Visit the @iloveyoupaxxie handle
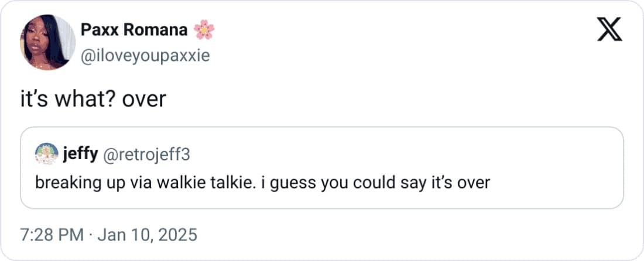The width and height of the screenshot is (644, 261). [x=145, y=56]
